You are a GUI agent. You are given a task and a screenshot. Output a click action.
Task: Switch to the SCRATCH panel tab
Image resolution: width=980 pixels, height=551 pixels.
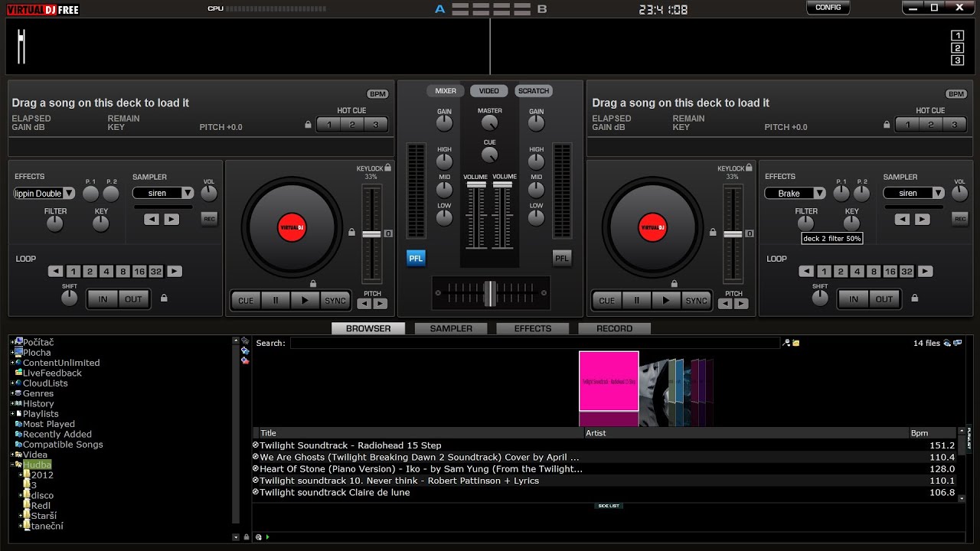(534, 91)
